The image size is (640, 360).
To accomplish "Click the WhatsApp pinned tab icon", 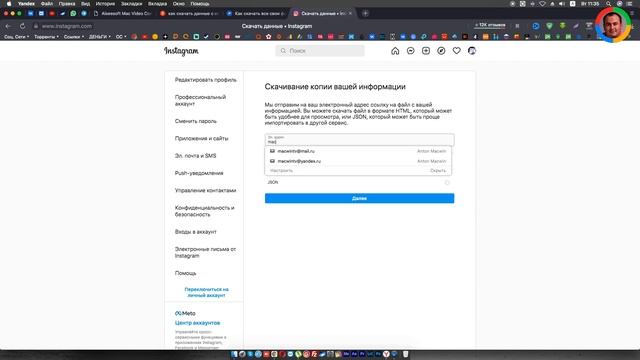I will click(x=73, y=13).
